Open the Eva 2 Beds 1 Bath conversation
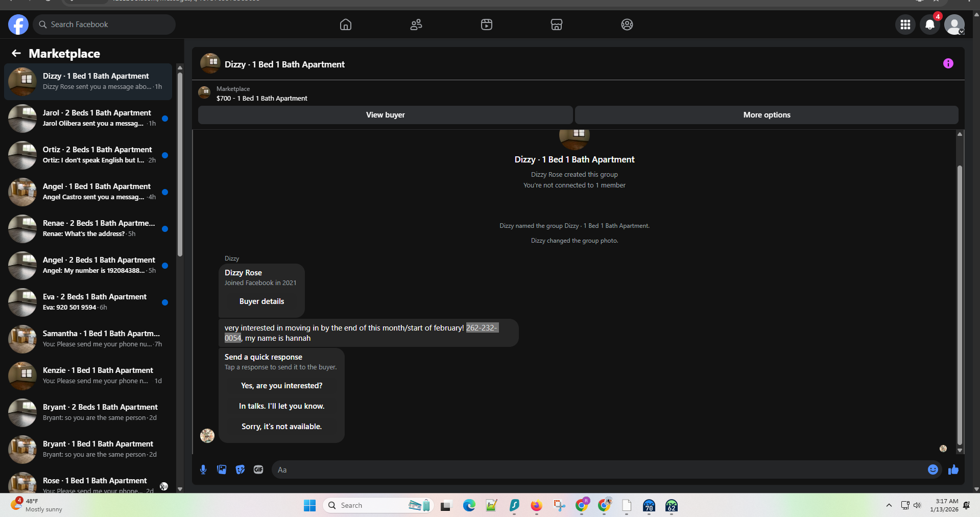Screen dimensions: 980x517 click(x=88, y=302)
